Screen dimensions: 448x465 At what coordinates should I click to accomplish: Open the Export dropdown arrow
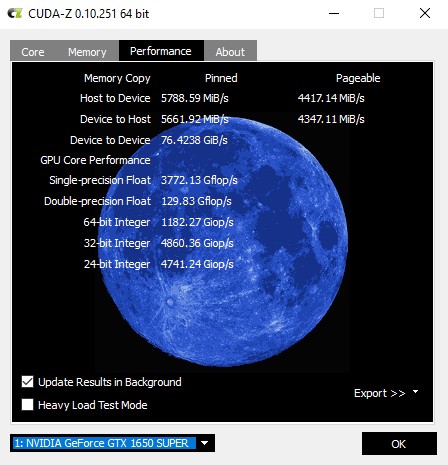[x=415, y=392]
